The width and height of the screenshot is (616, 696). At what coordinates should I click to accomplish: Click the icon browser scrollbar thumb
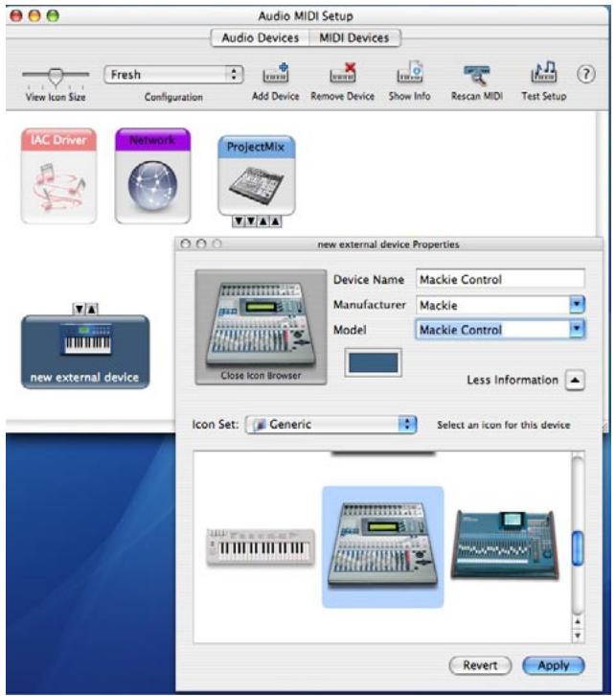[578, 548]
